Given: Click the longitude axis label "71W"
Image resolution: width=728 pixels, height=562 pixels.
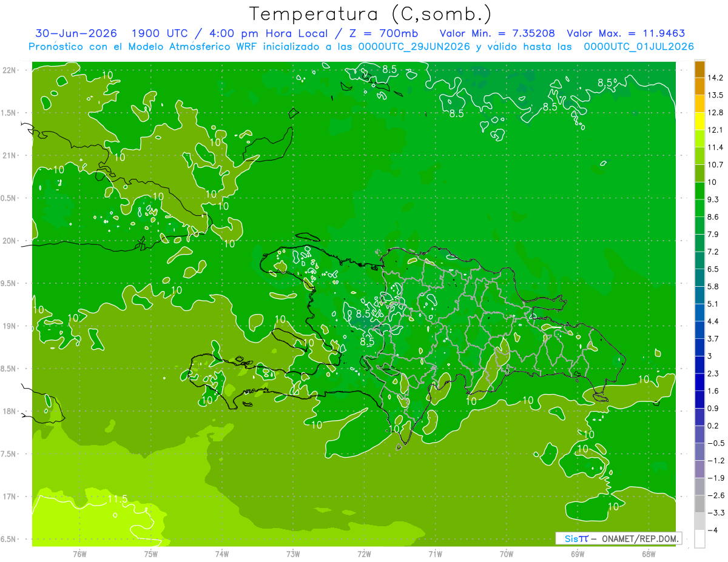Looking at the screenshot, I should point(435,555).
